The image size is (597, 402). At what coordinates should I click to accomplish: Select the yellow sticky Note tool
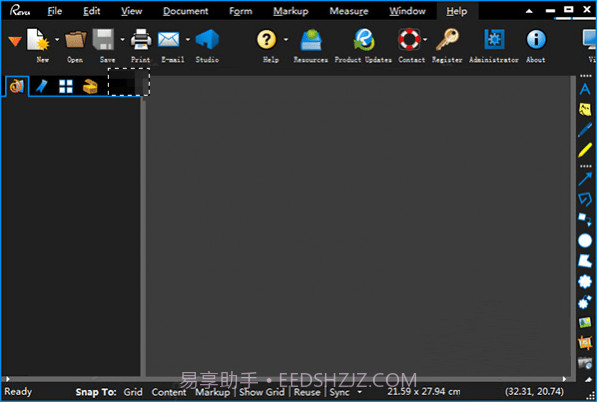(585, 110)
